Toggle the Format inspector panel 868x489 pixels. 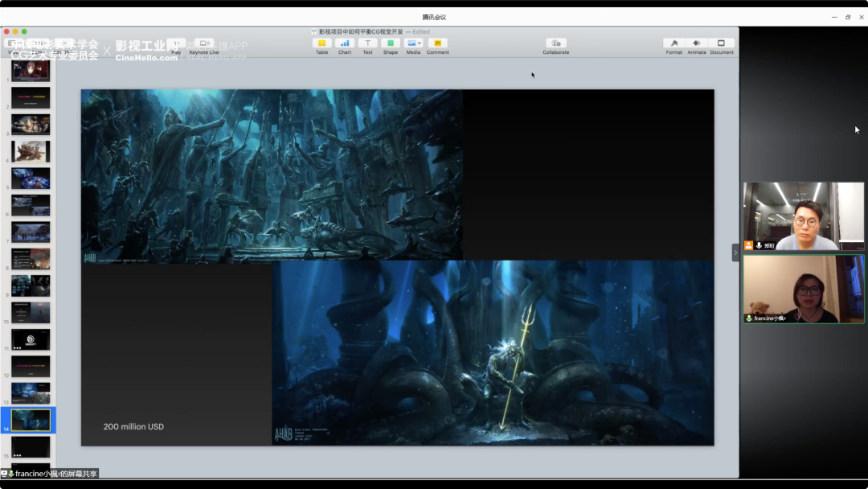(x=674, y=43)
